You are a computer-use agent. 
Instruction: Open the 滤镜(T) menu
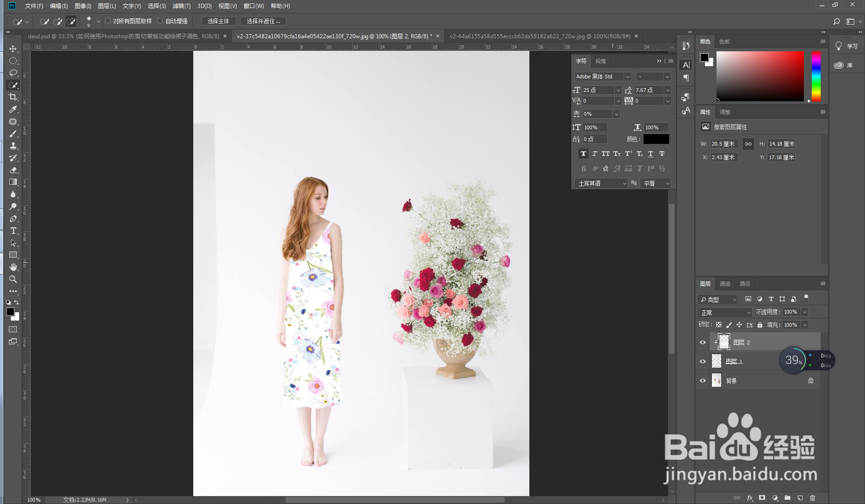[181, 6]
